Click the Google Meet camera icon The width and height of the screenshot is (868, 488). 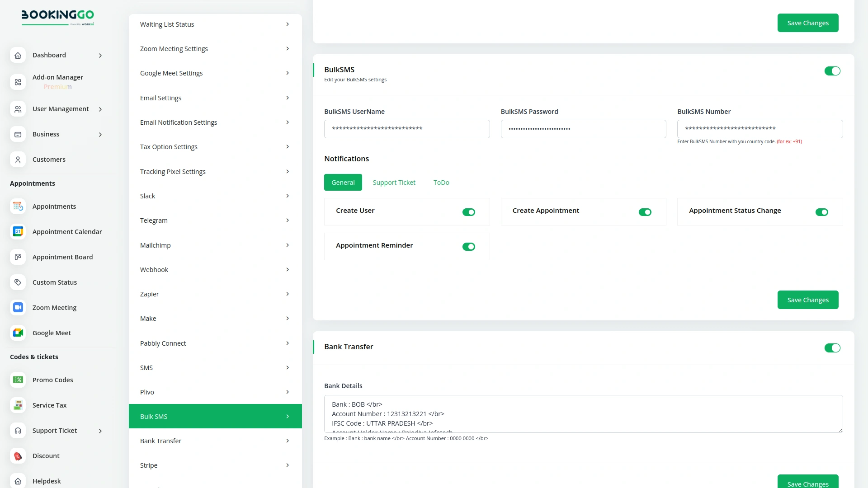18,333
